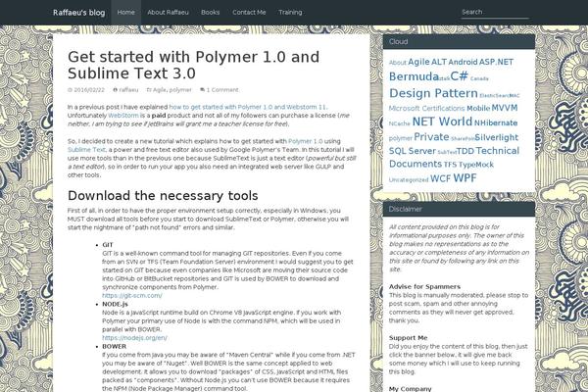The height and width of the screenshot is (392, 588).
Task: Open the WCF tag
Action: click(x=440, y=179)
